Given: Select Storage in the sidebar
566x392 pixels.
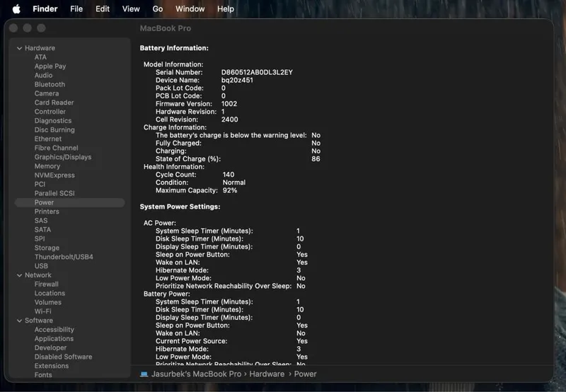Looking at the screenshot, I should tap(47, 248).
